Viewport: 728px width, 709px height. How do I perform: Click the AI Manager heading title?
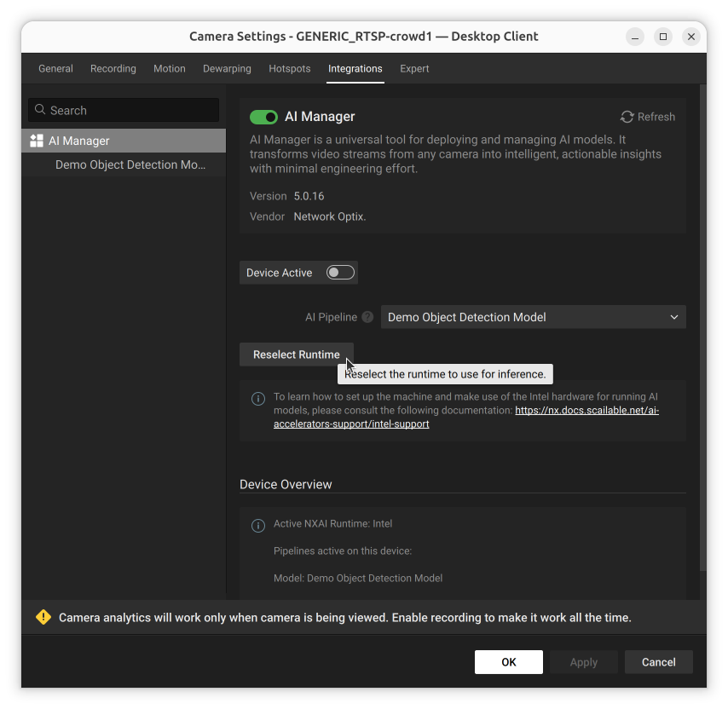320,117
